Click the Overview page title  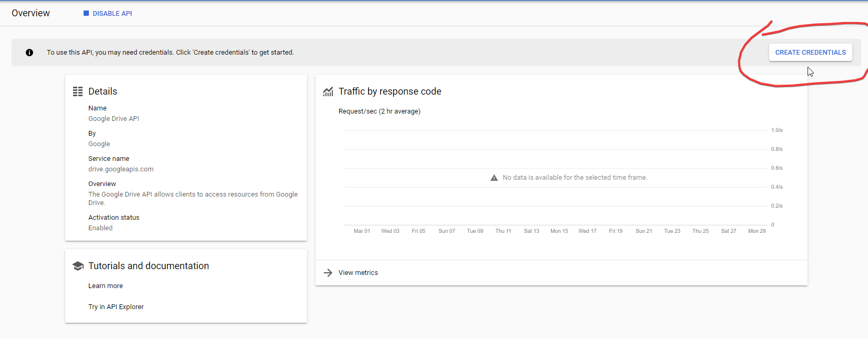pyautogui.click(x=30, y=13)
